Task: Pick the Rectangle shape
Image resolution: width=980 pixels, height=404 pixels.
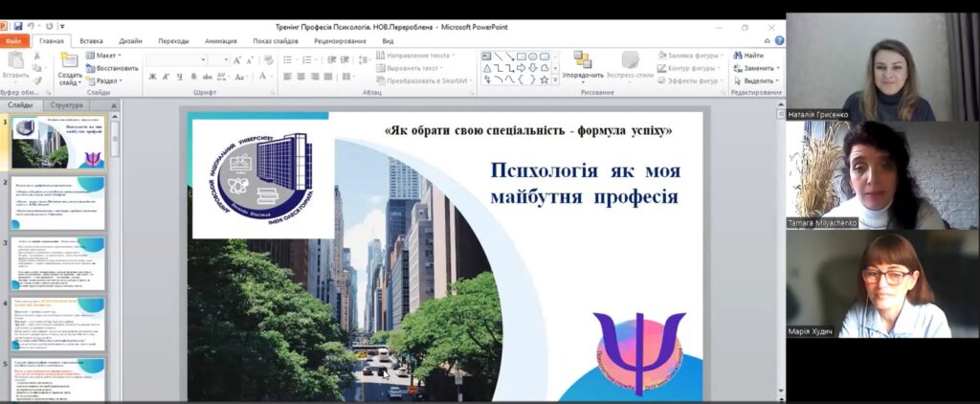Action: coord(522,56)
